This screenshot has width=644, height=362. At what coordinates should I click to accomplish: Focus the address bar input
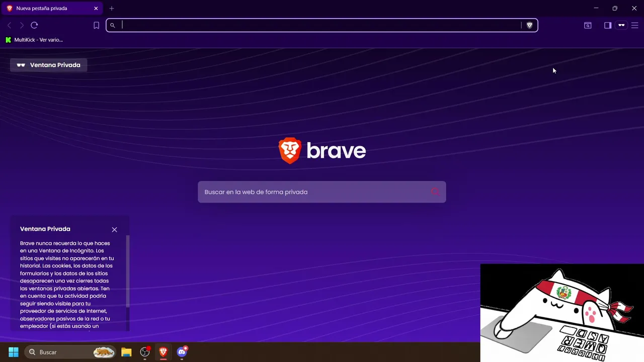321,25
